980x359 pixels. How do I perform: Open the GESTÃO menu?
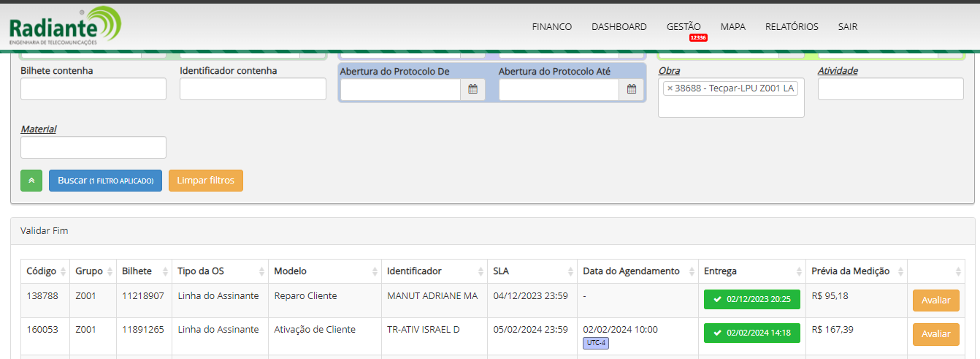click(684, 27)
